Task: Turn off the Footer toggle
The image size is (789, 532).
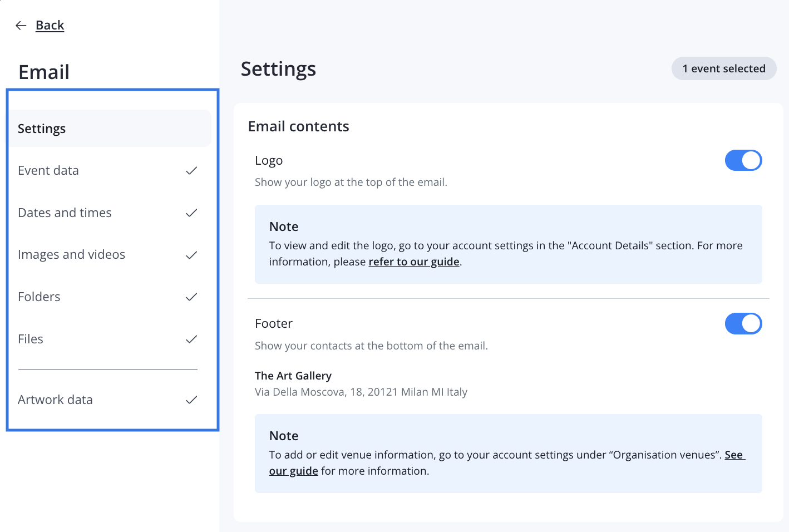Action: 743,324
